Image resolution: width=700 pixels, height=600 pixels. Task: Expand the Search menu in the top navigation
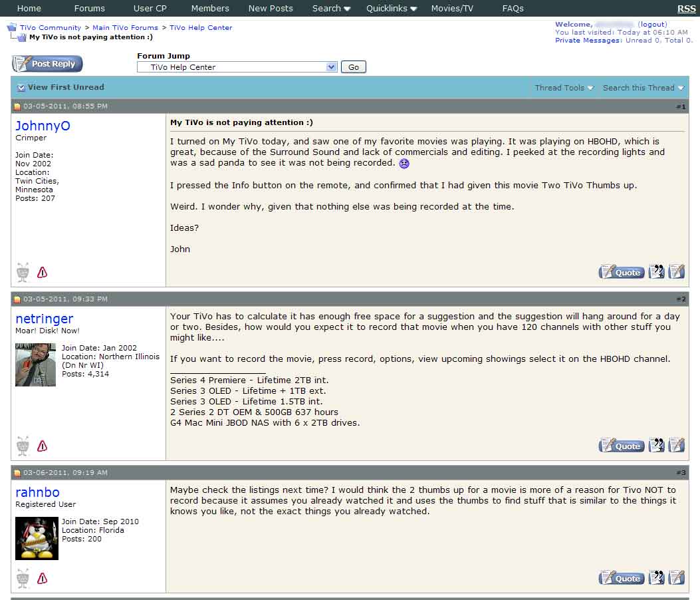coord(331,9)
